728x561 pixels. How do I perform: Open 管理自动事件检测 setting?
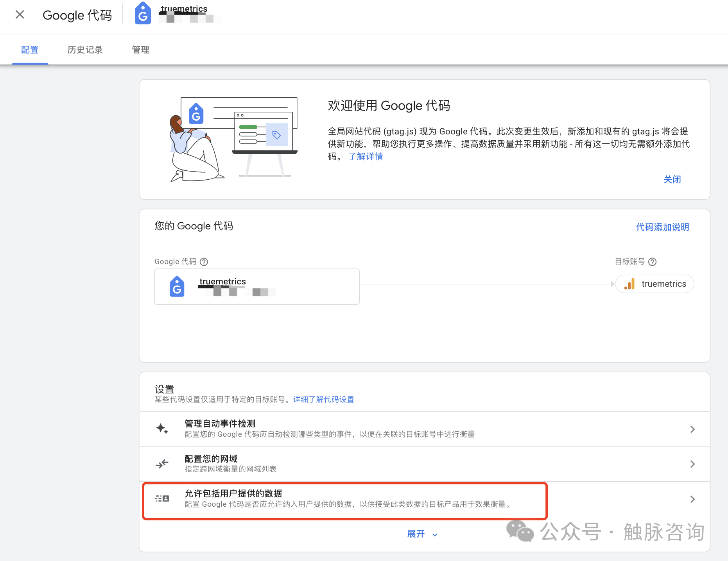424,429
